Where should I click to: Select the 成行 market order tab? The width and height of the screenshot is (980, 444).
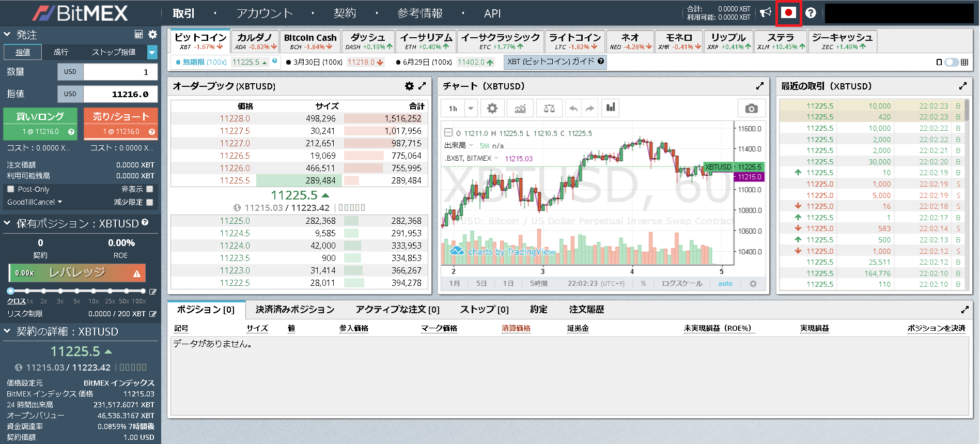(61, 52)
